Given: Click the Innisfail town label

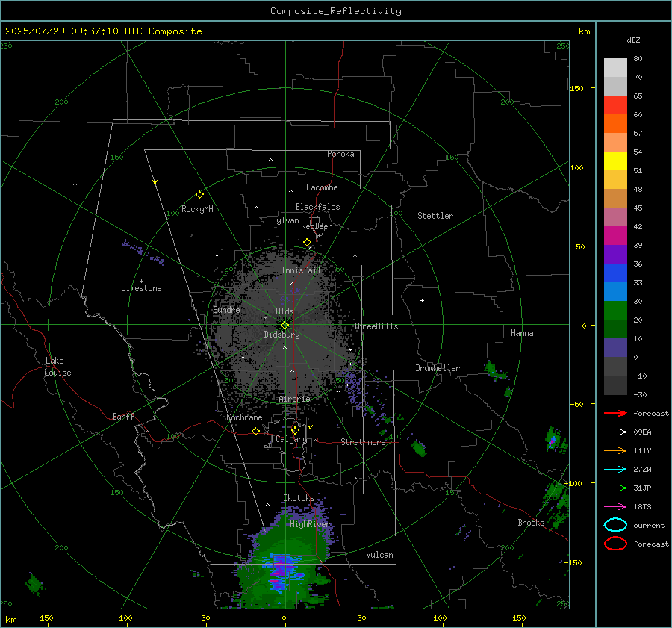Looking at the screenshot, I should (x=301, y=270).
